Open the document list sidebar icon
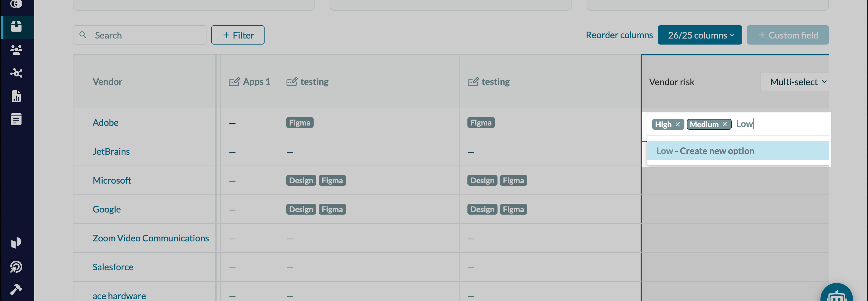Screen dimensions: 868x301 click(16, 119)
